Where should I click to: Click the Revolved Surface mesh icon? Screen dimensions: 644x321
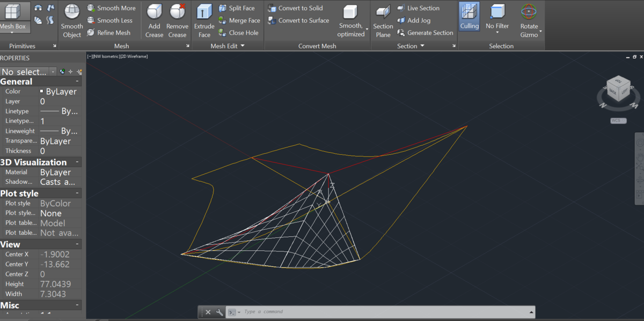(38, 8)
